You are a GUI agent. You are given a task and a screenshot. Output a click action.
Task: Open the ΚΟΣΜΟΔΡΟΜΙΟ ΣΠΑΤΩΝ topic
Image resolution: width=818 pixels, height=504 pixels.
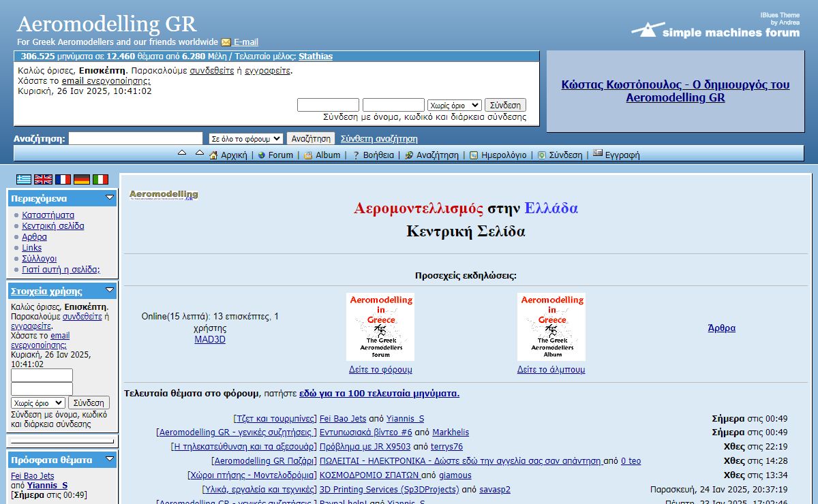pyautogui.click(x=369, y=475)
